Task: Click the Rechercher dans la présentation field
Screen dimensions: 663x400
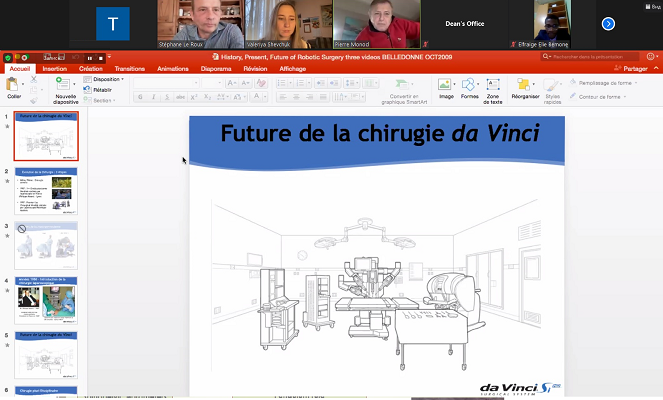Action: [x=590, y=57]
